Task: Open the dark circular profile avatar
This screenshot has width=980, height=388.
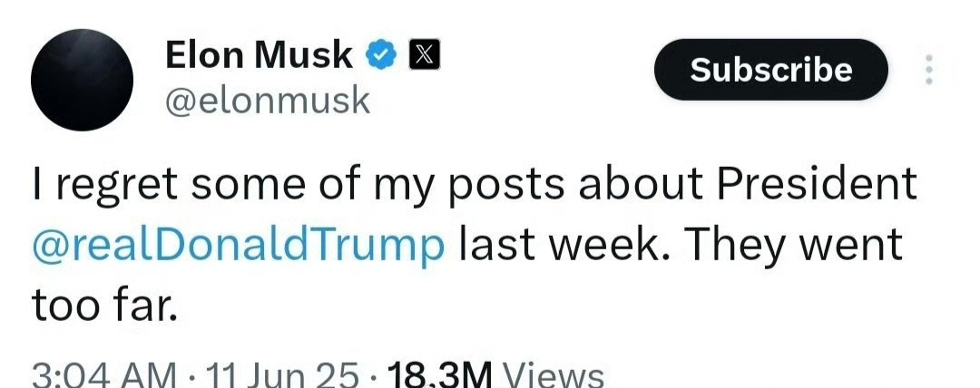Action: pos(82,80)
